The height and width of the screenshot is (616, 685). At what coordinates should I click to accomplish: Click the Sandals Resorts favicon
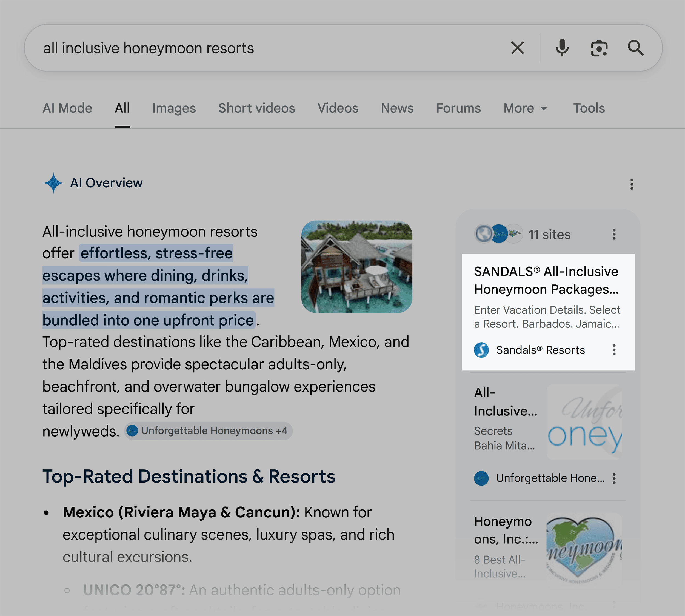pyautogui.click(x=481, y=350)
